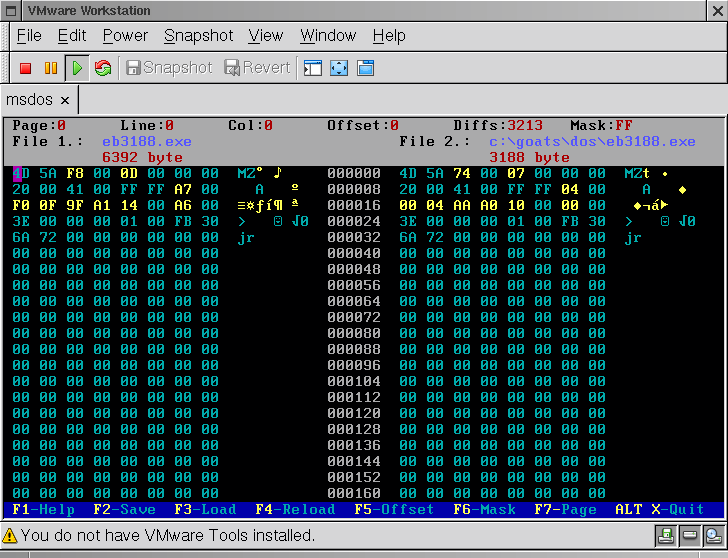This screenshot has width=728, height=558.
Task: Open the Edit menu
Action: pyautogui.click(x=72, y=35)
